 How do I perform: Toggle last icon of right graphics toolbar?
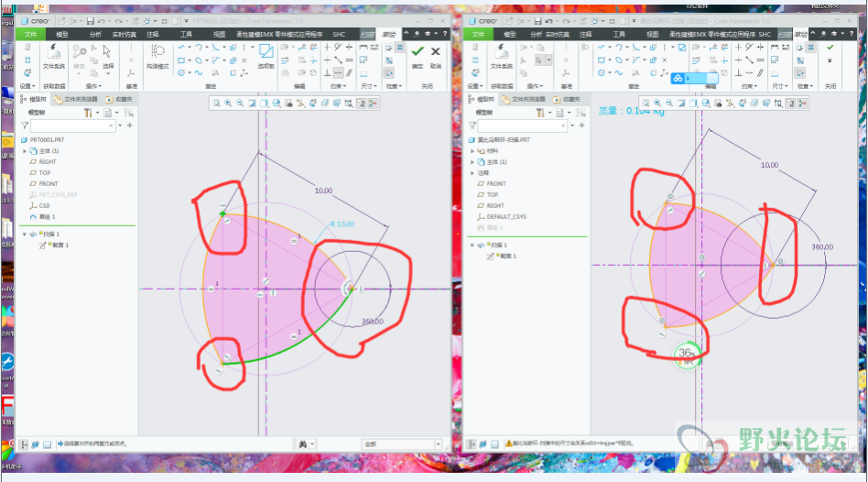pyautogui.click(x=802, y=103)
